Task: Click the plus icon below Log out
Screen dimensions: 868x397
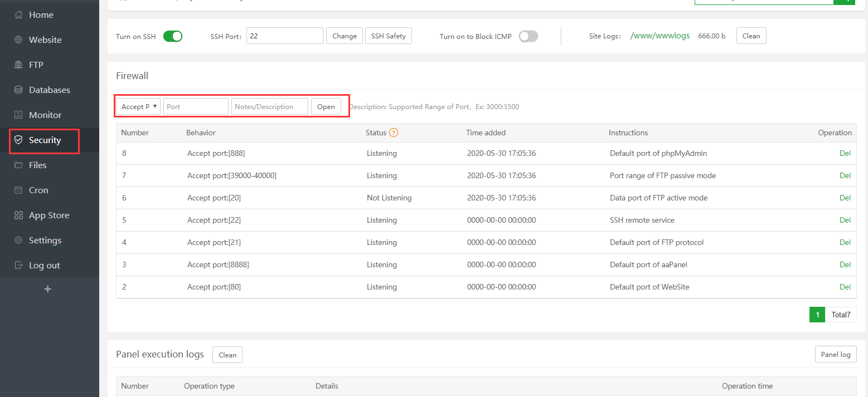Action: (x=47, y=289)
